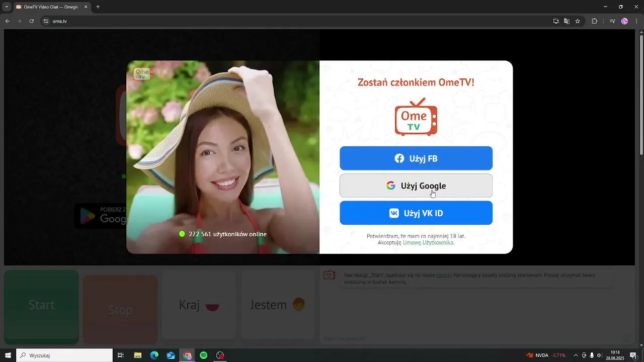Viewport: 644px width, 362px height.
Task: Show hidden system tray icons
Action: click(x=576, y=355)
